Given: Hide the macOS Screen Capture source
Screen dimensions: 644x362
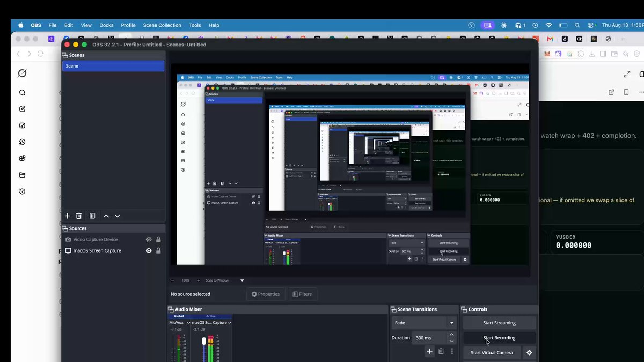Looking at the screenshot, I should 149,250.
